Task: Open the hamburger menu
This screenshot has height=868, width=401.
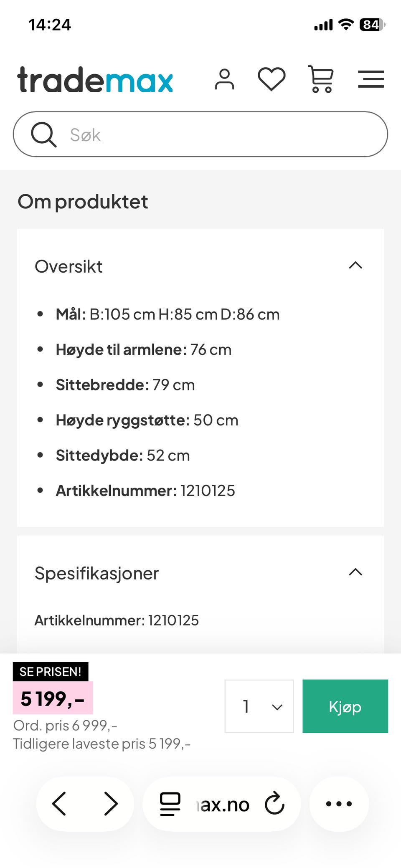Action: [371, 79]
